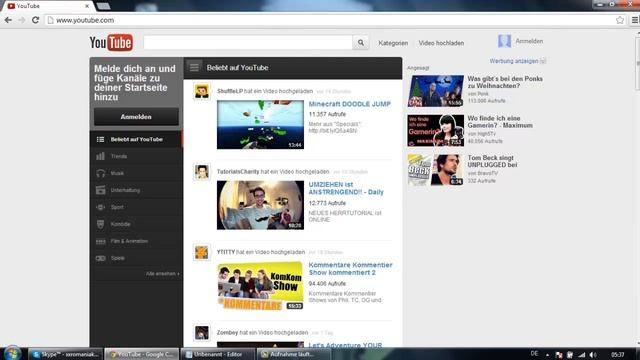Expand Alle ansehen in the sidebar
This screenshot has width=640, height=360.
coord(162,273)
